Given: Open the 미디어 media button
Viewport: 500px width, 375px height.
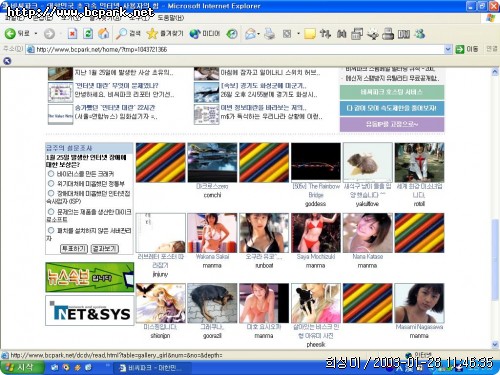Looking at the screenshot, I should pos(205,34).
